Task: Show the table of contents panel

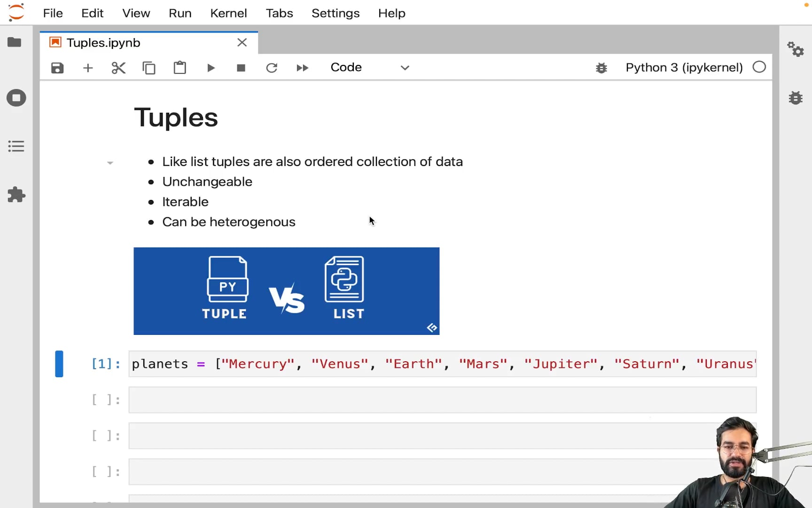Action: tap(16, 146)
